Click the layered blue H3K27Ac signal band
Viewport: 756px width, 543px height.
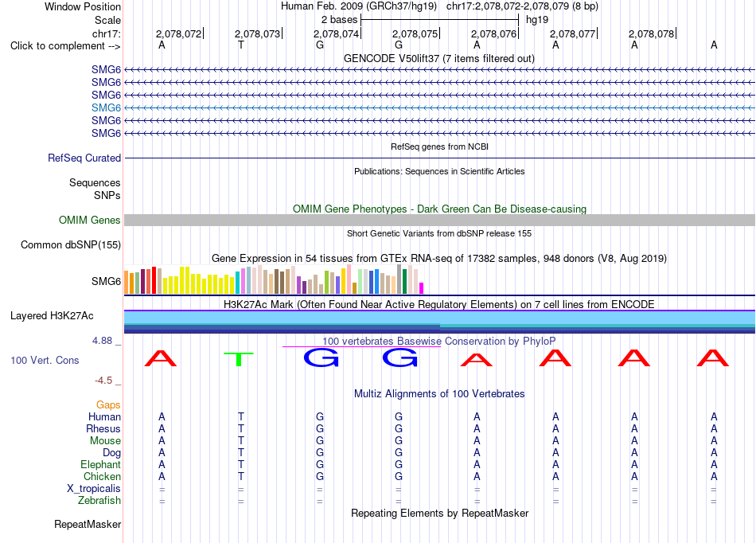click(439, 322)
